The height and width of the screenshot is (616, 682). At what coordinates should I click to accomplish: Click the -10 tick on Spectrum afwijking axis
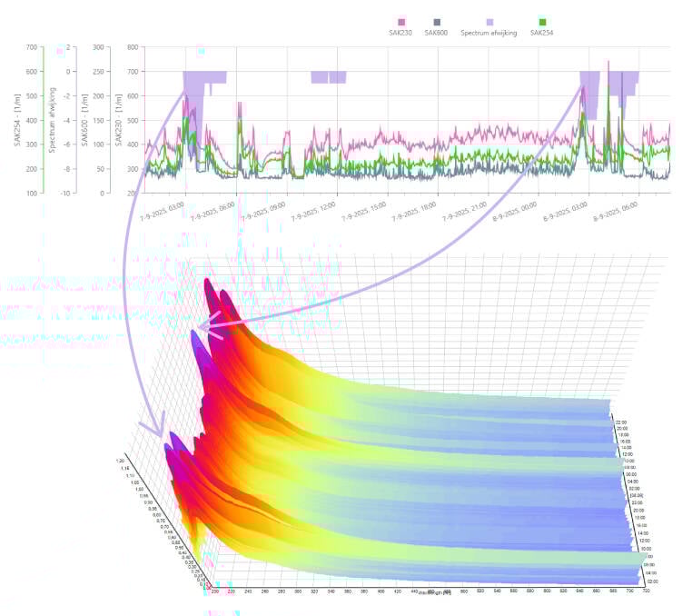66,193
